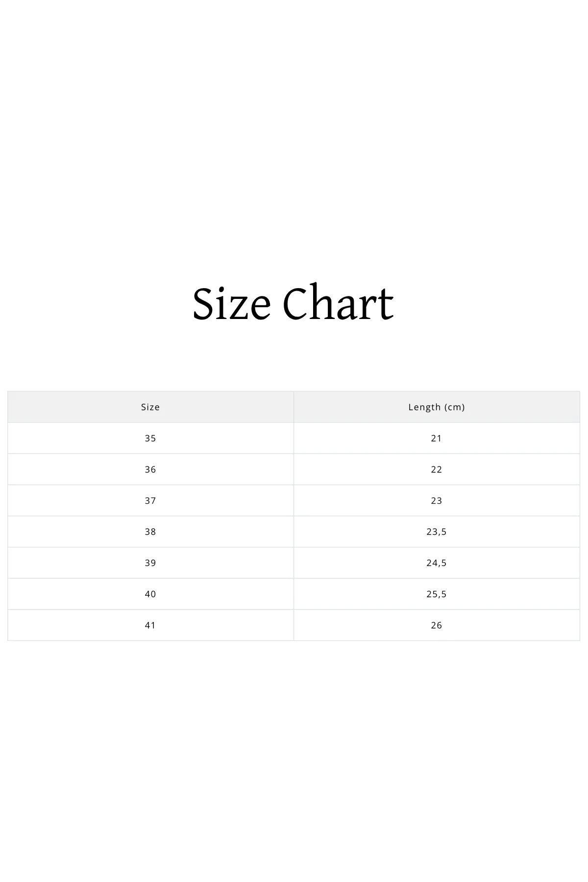Image resolution: width=588 pixels, height=882 pixels.
Task: Choose the size 40 cell
Action: [x=150, y=594]
